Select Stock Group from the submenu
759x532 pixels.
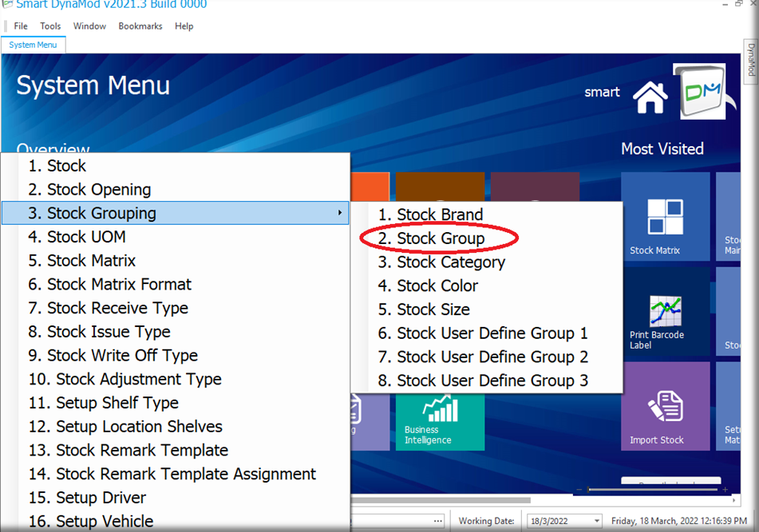(441, 238)
